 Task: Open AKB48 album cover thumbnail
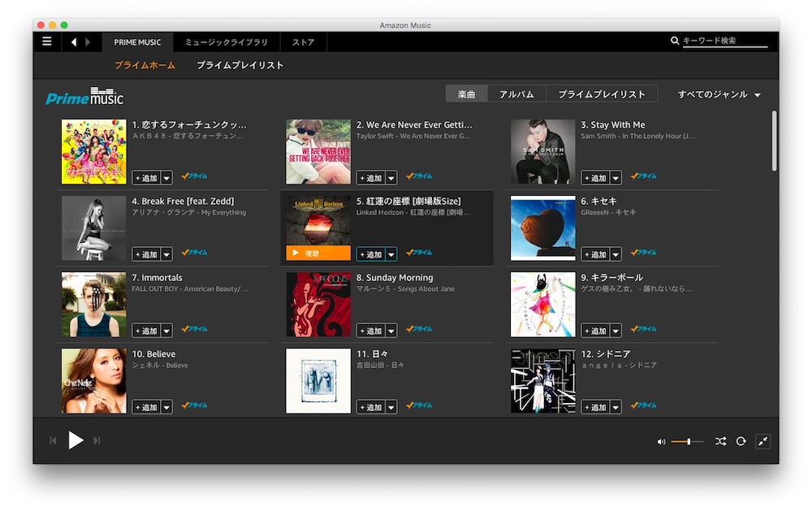point(93,152)
